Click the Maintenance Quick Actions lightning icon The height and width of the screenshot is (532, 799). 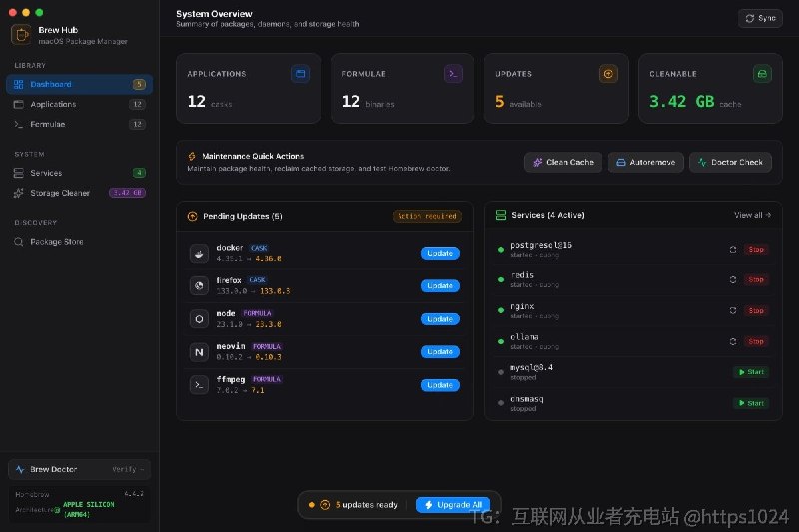192,156
